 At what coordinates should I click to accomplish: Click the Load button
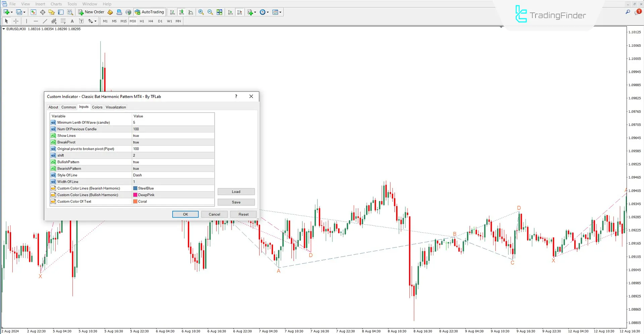coord(236,191)
